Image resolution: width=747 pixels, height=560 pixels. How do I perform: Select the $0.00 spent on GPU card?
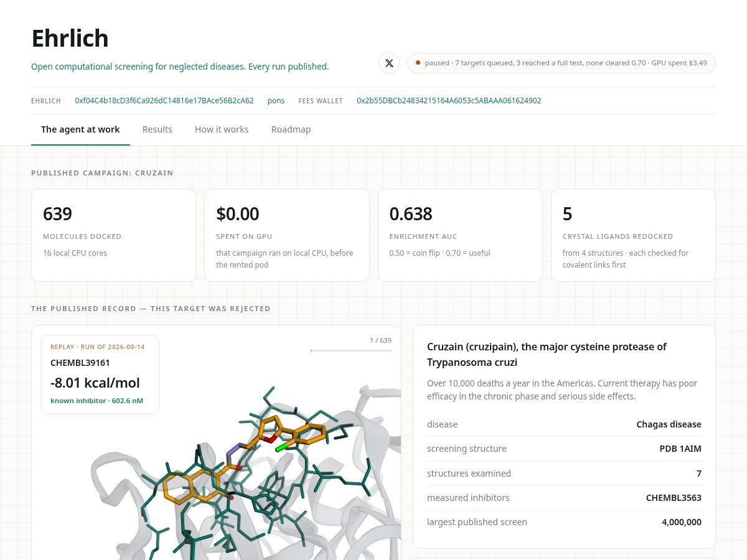click(287, 235)
